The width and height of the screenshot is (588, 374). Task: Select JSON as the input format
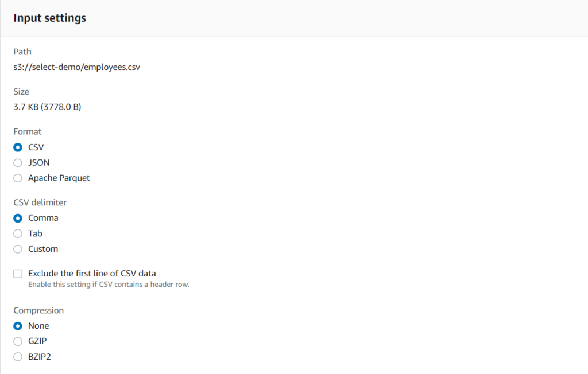tap(18, 163)
